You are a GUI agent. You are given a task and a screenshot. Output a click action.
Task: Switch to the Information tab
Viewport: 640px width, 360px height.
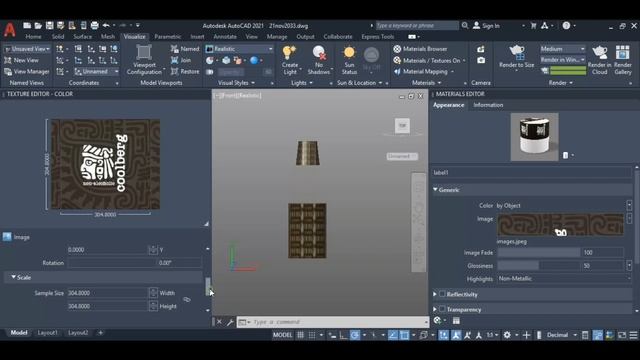click(x=488, y=105)
